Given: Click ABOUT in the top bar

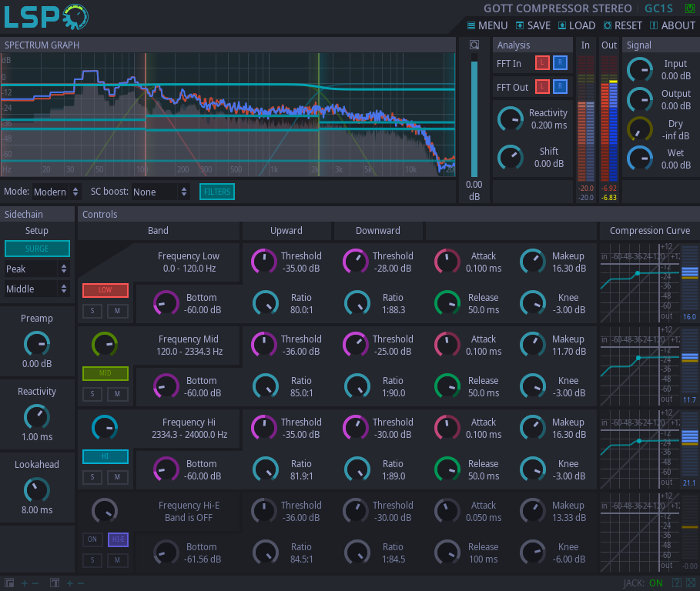Looking at the screenshot, I should click(x=673, y=25).
